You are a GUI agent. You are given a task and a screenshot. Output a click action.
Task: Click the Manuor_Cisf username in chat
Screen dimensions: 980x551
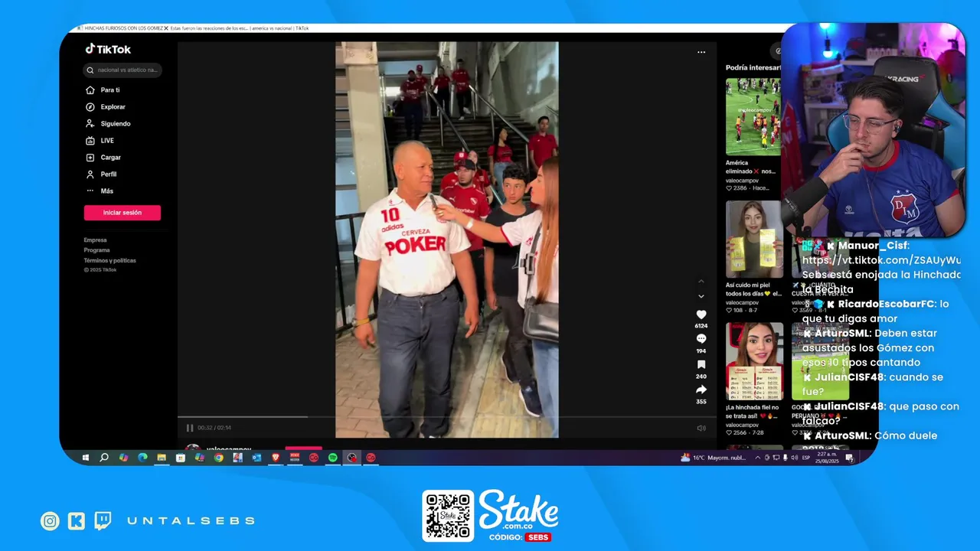pyautogui.click(x=874, y=246)
